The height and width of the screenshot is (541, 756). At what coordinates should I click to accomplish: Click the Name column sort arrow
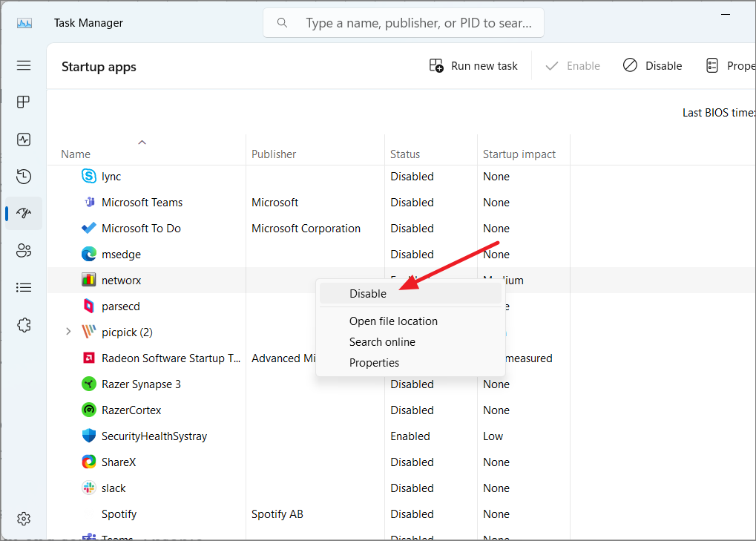coord(142,142)
